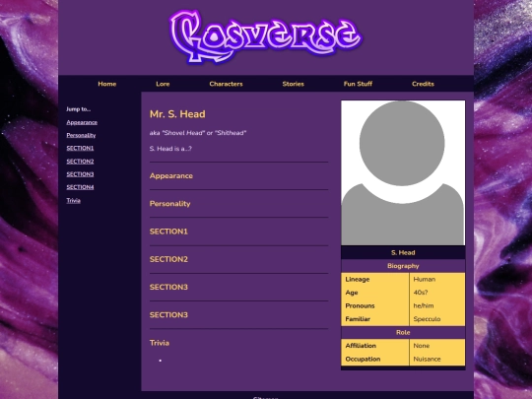Click the Role infobox header
532x399 pixels.
[x=403, y=332]
